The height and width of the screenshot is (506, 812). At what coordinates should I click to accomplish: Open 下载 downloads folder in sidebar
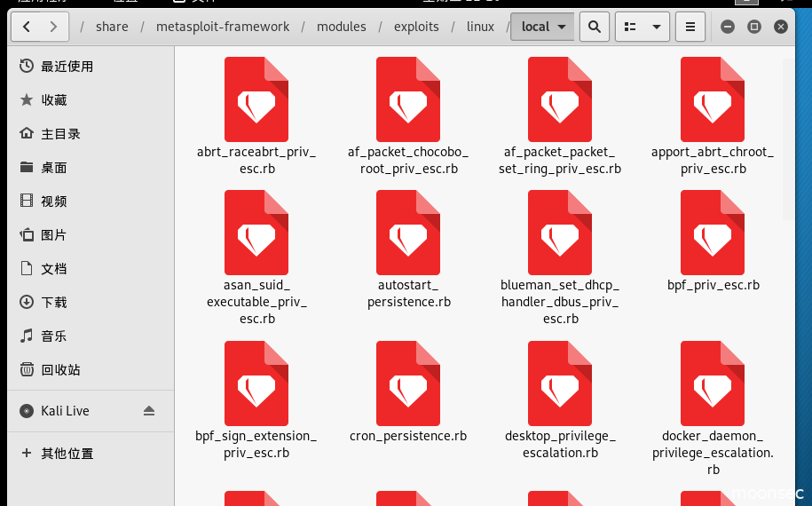[x=91, y=302]
